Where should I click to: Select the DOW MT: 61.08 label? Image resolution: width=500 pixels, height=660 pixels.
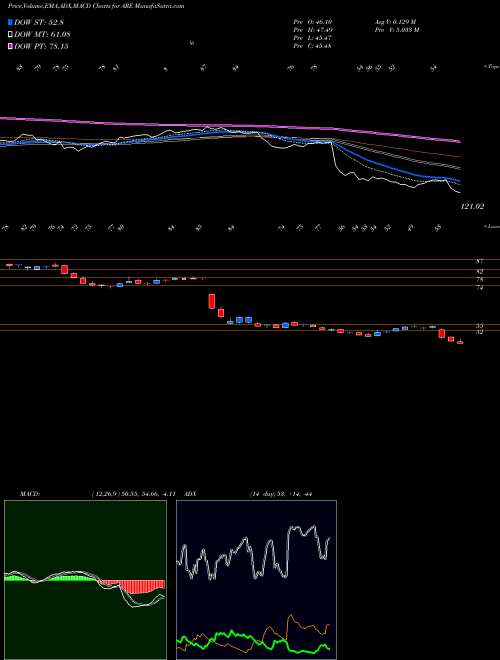point(42,34)
